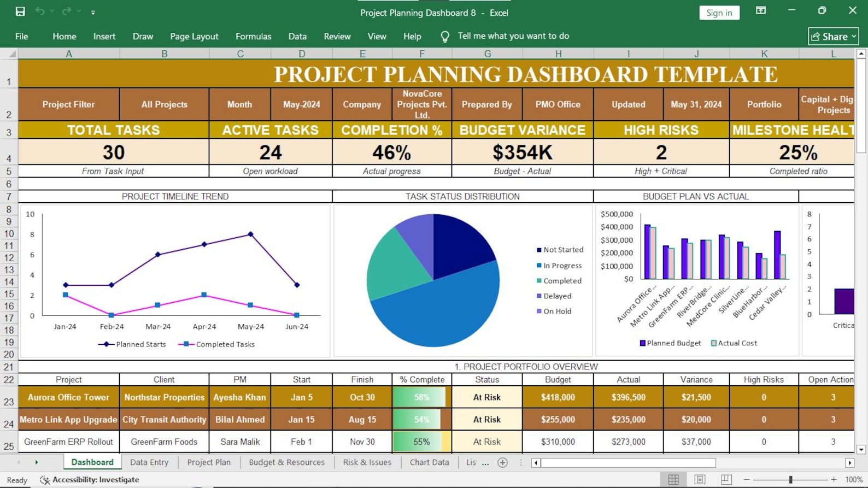The width and height of the screenshot is (868, 488).
Task: Click the vertical scrollbar up arrow
Action: pyautogui.click(x=861, y=54)
